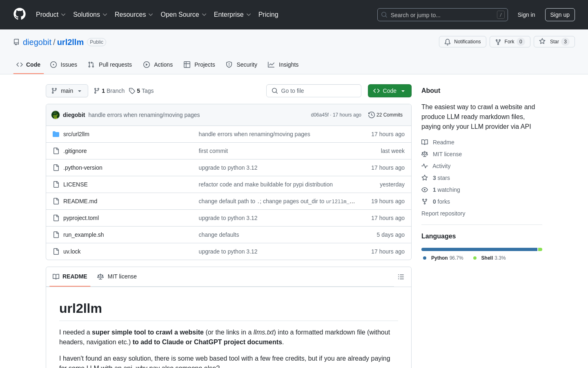Click the file icon next to .gitignore
The width and height of the screenshot is (588, 368).
(x=56, y=151)
